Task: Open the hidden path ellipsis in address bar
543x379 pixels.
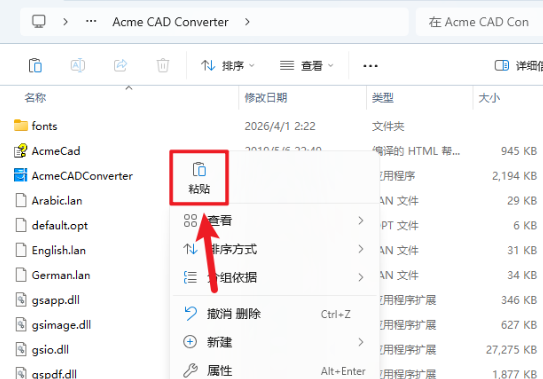Action: 91,21
